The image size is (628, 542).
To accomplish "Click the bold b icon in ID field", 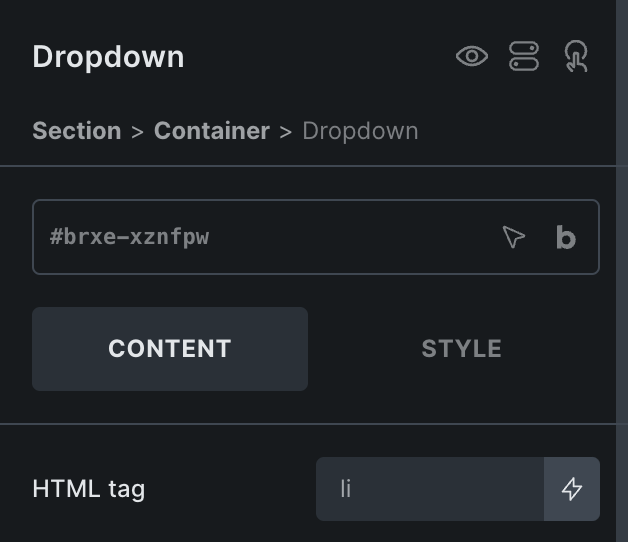I will [x=566, y=237].
